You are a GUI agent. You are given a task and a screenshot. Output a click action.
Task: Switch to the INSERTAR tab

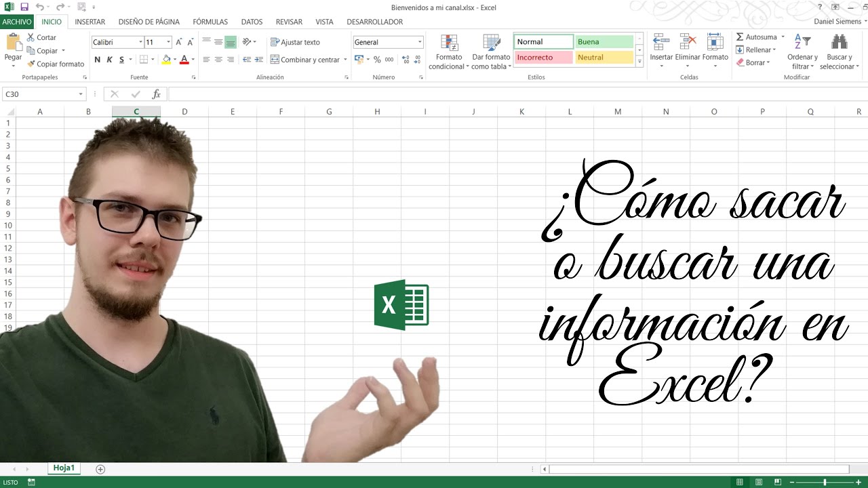point(90,22)
